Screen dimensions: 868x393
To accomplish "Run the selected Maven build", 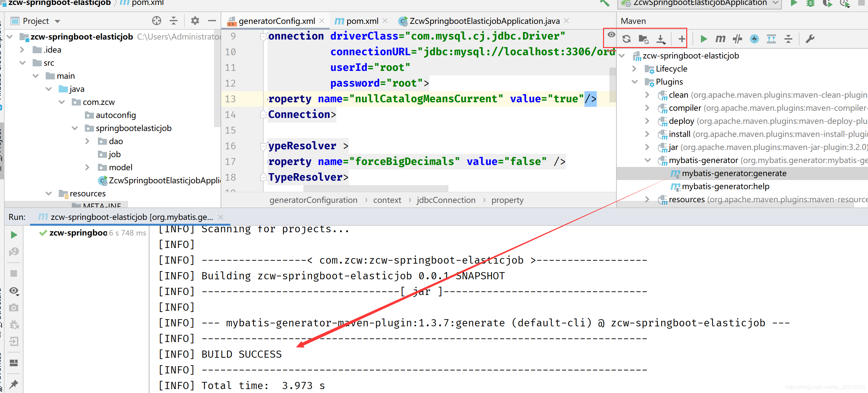I will (x=703, y=39).
